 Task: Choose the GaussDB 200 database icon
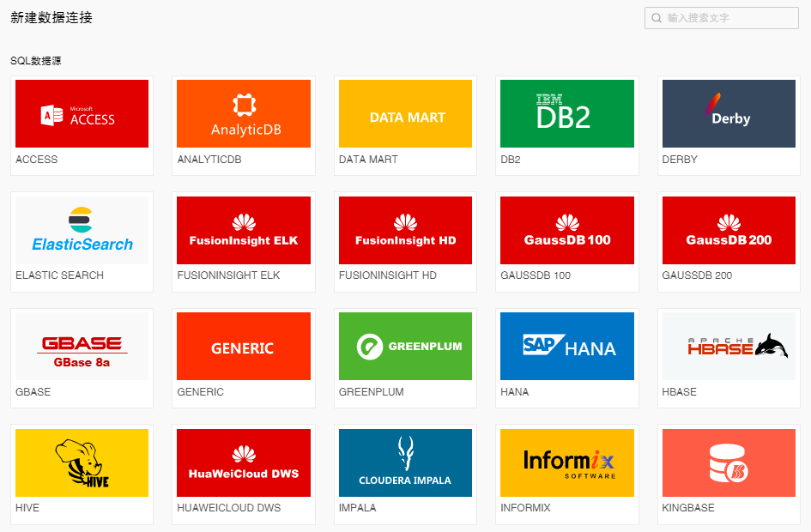[x=729, y=230]
